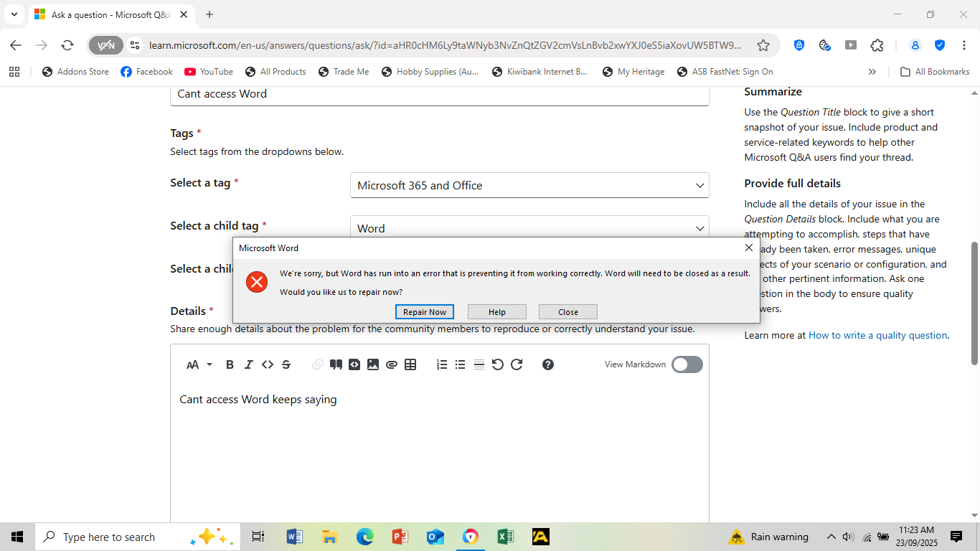Show hidden system tray icons
Image resolution: width=980 pixels, height=551 pixels.
pyautogui.click(x=831, y=537)
